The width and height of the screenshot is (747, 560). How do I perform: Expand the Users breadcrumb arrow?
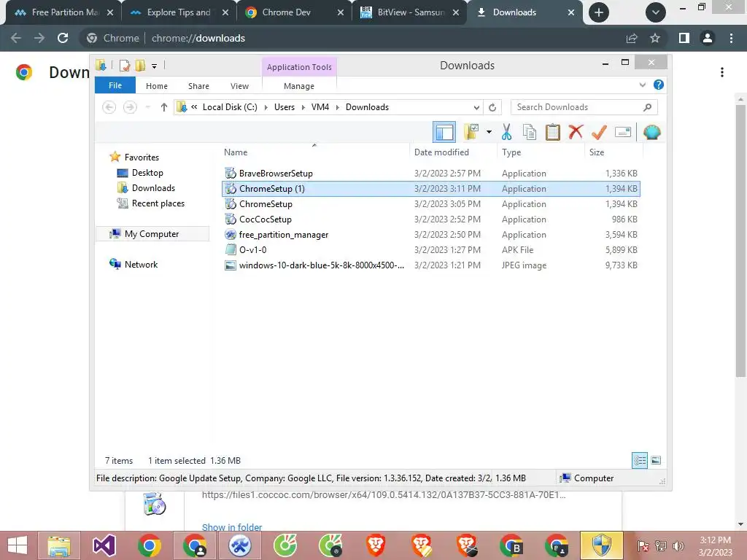click(x=303, y=108)
